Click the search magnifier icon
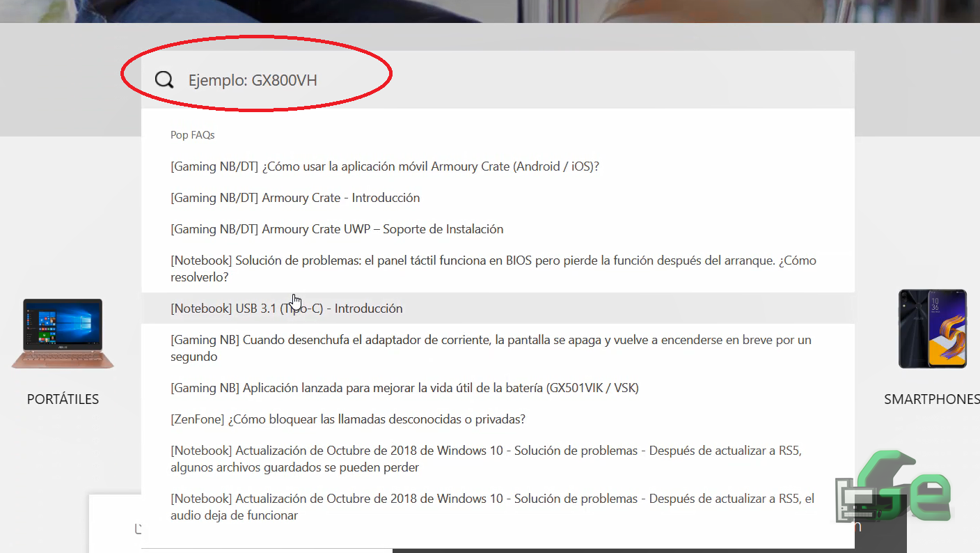Image resolution: width=980 pixels, height=553 pixels. point(164,80)
